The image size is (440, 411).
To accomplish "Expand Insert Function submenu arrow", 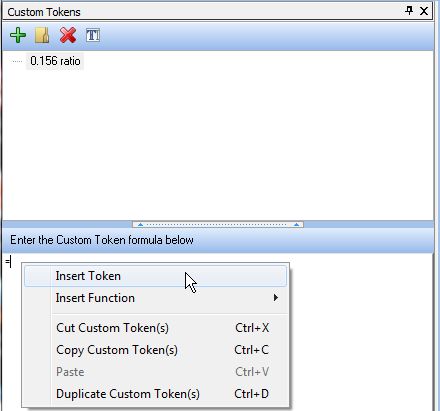I will [x=275, y=298].
